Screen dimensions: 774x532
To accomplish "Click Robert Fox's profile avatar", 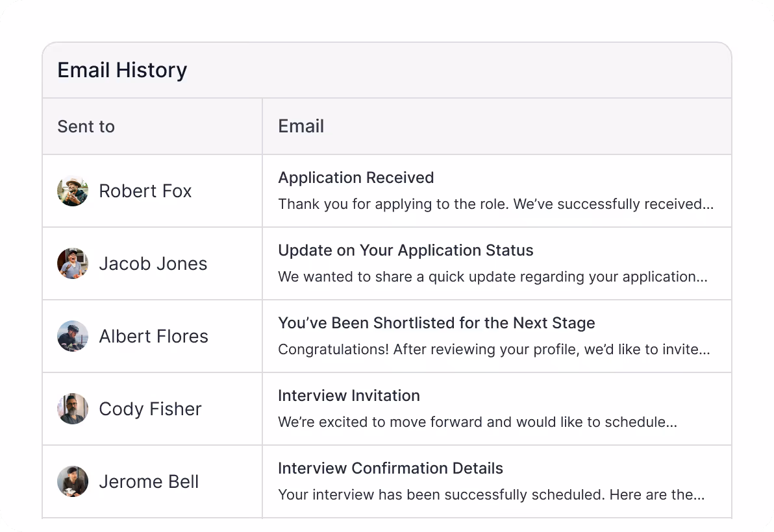I will coord(73,191).
